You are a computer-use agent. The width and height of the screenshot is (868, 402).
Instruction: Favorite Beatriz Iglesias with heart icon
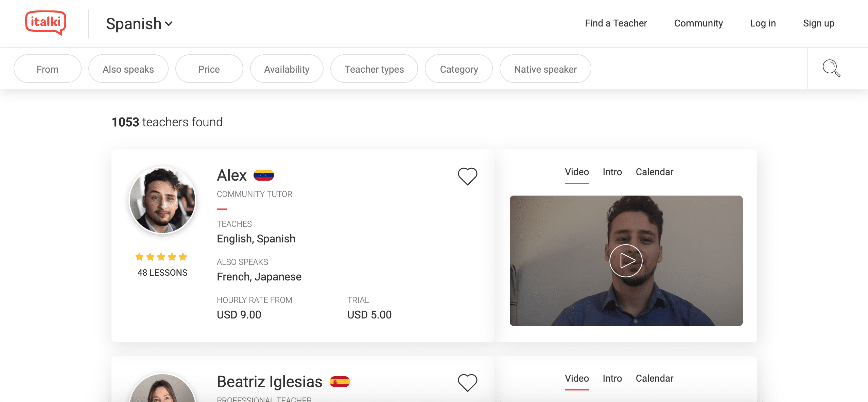tap(468, 383)
